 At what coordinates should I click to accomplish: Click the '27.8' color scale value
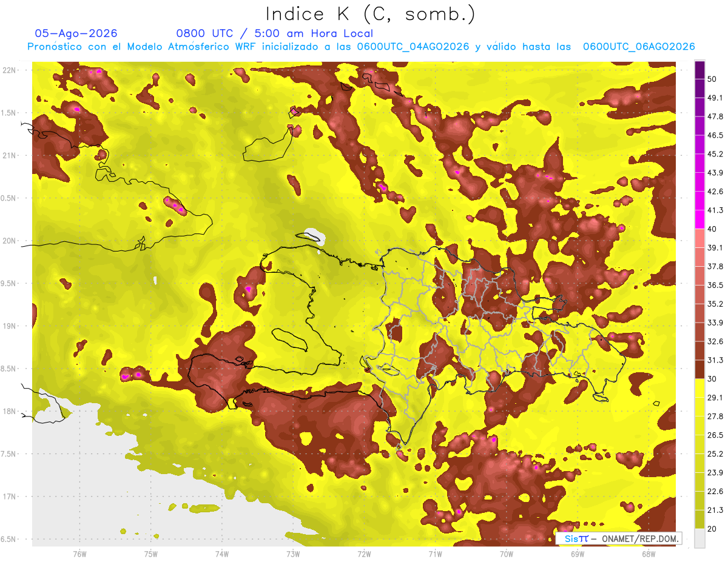click(715, 416)
